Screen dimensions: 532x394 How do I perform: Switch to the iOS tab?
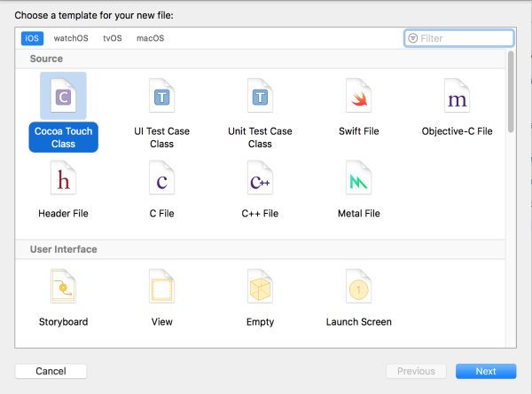point(32,38)
